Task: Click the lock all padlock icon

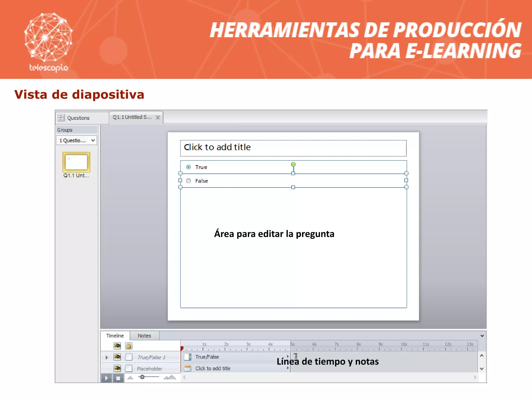Action: (129, 346)
